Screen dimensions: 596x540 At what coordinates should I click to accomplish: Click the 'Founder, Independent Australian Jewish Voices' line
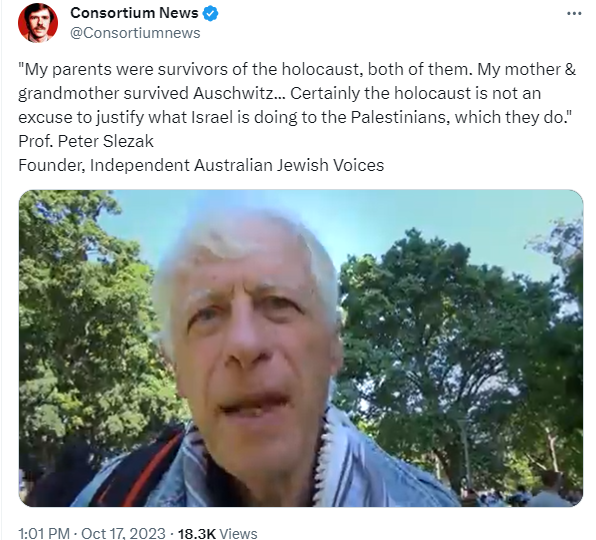tap(201, 165)
